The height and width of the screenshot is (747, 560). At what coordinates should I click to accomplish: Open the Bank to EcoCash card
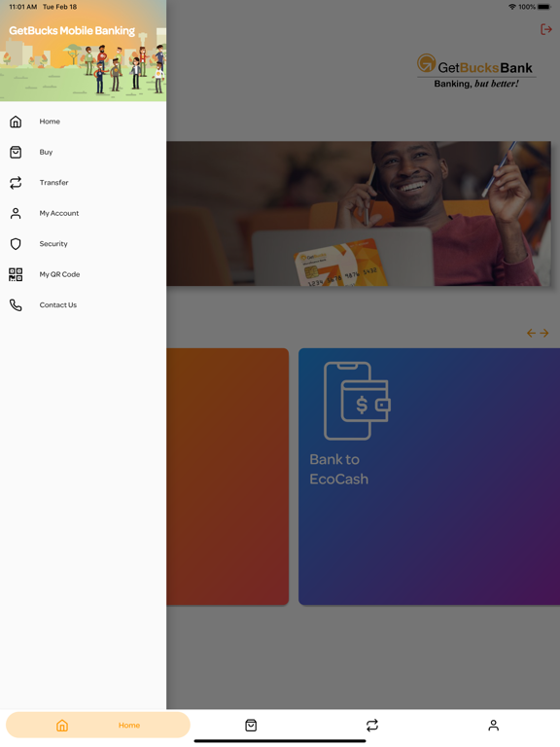coord(429,477)
